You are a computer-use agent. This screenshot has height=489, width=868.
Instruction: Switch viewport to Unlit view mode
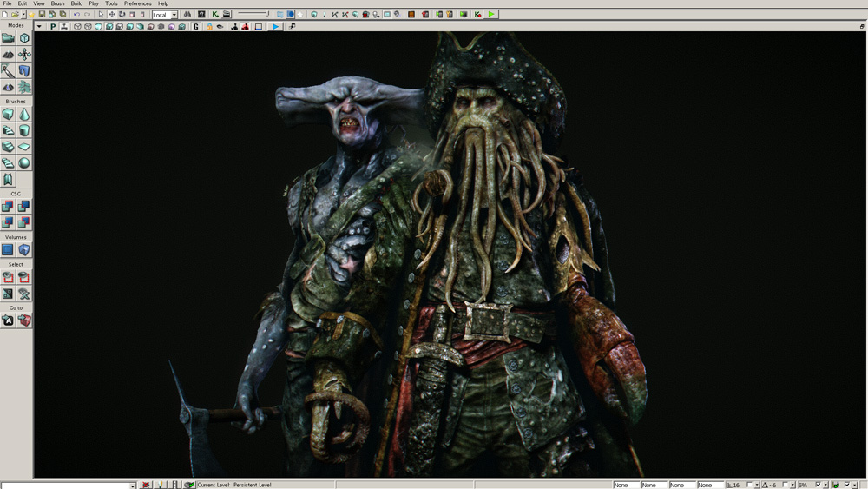click(x=99, y=27)
